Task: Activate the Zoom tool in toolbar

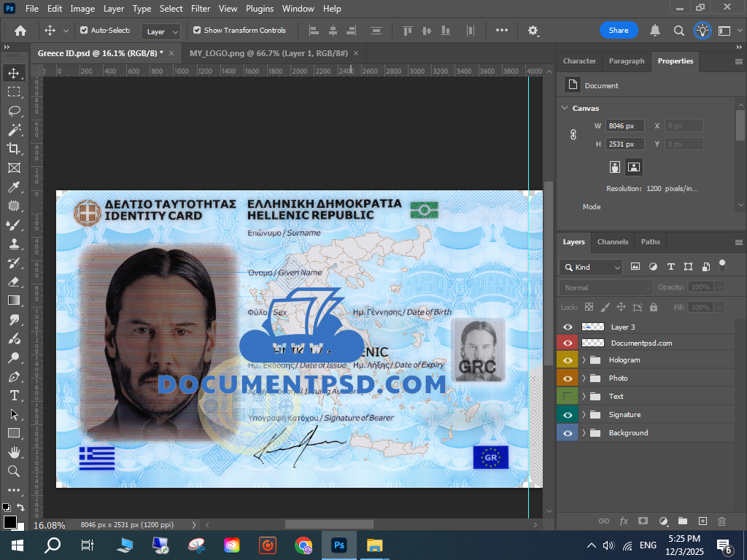Action: (14, 471)
